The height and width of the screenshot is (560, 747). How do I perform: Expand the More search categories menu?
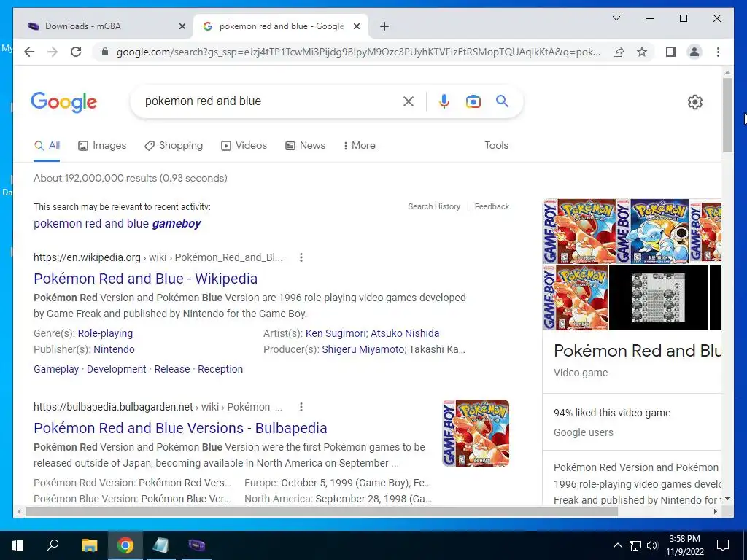359,146
